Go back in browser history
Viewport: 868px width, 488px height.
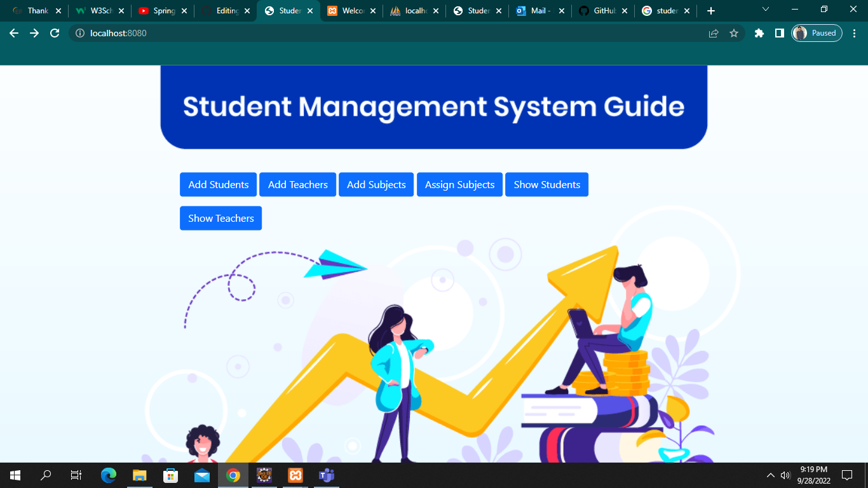[x=14, y=33]
